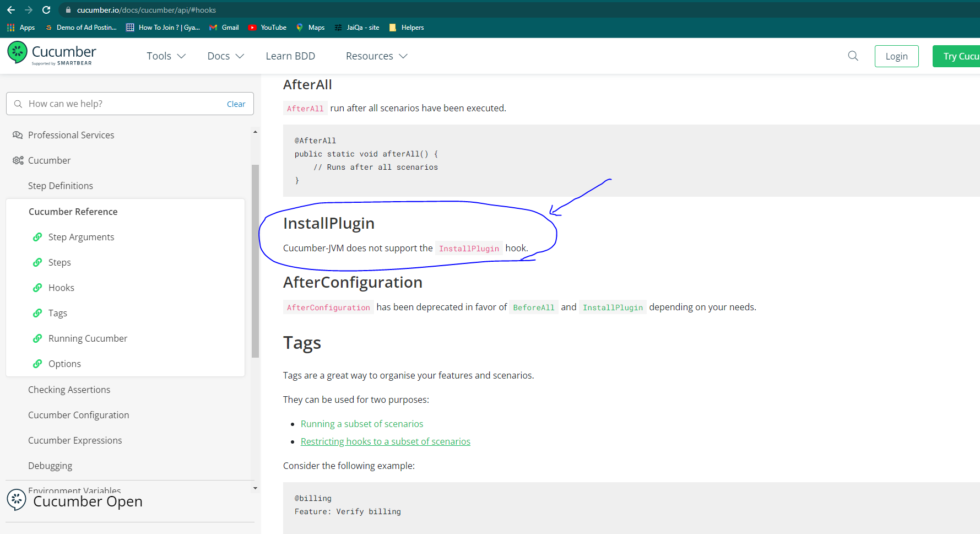Click link icon beside Tags
This screenshot has width=980, height=534.
pyautogui.click(x=37, y=313)
